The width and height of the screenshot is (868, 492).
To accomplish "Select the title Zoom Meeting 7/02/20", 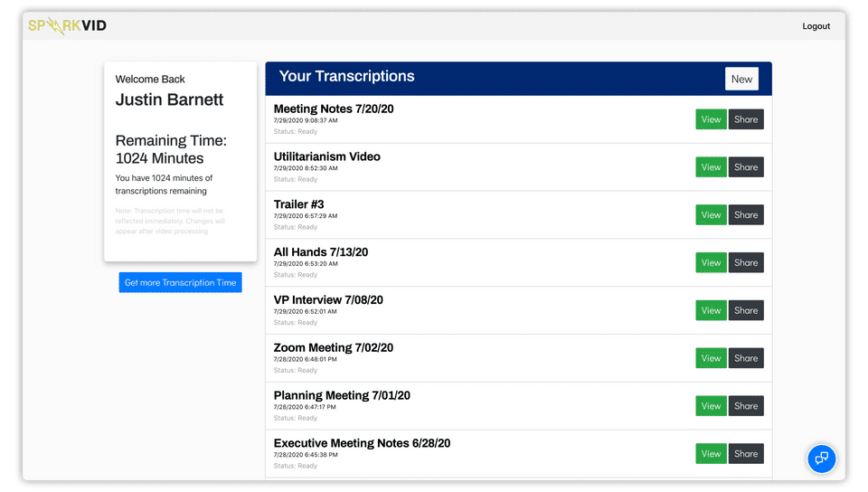I will (334, 347).
